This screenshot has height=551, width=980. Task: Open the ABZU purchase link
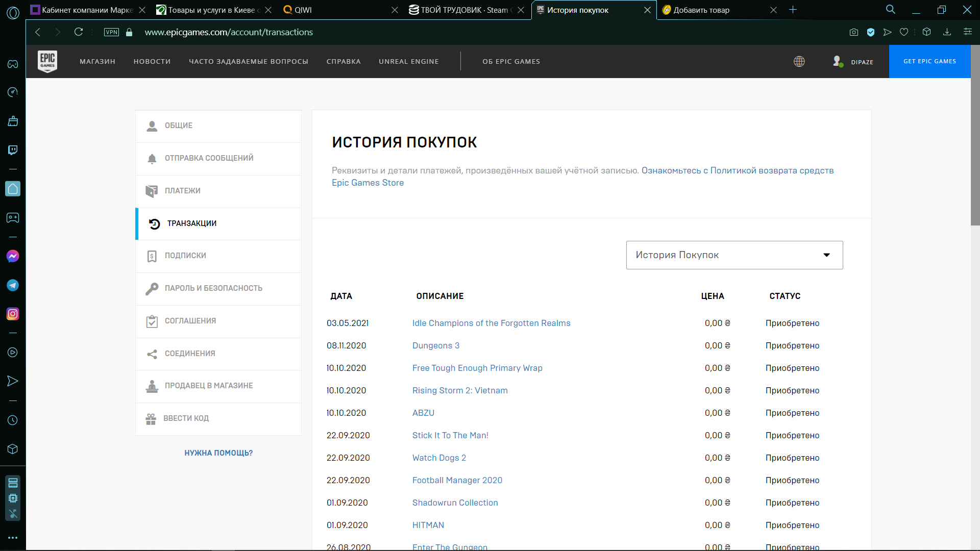(423, 413)
